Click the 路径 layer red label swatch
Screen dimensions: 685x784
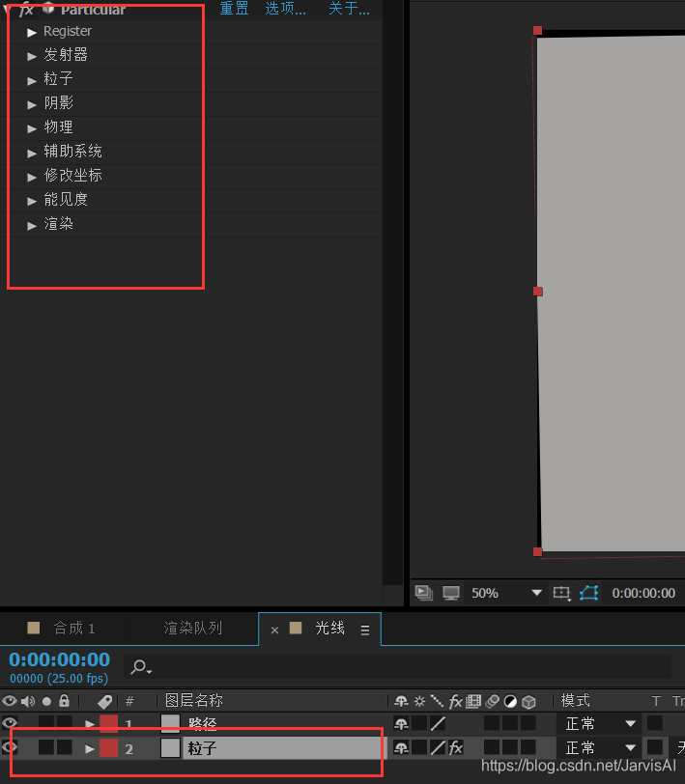click(x=108, y=723)
